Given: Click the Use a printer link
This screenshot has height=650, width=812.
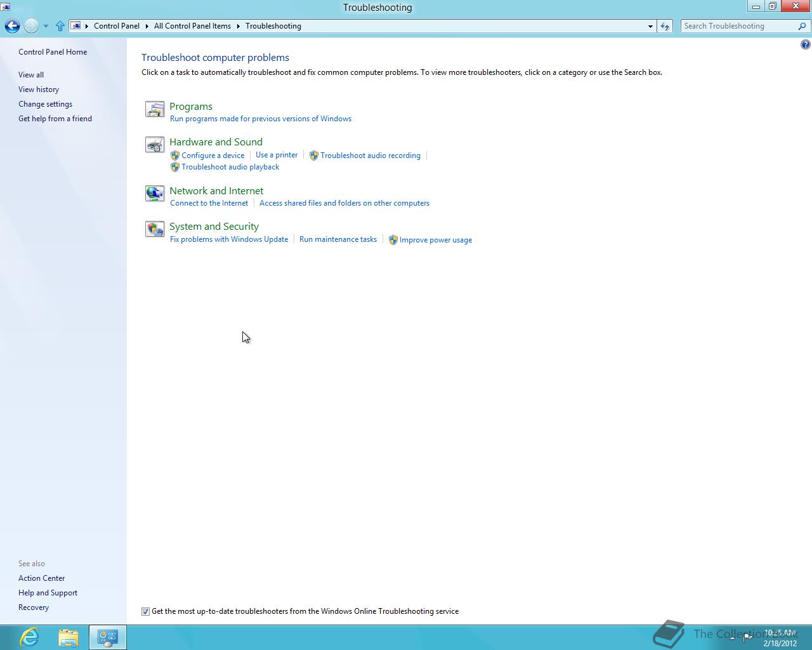Looking at the screenshot, I should coord(277,155).
